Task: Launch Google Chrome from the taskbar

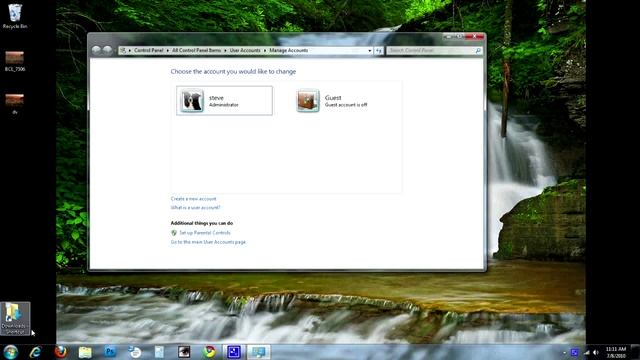Action: 209,352
